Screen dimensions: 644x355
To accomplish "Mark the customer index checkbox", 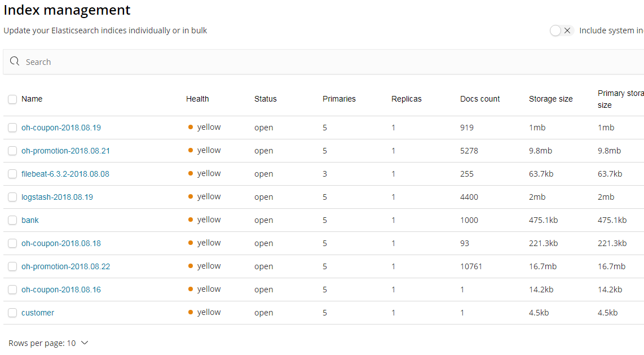I will coord(12,313).
